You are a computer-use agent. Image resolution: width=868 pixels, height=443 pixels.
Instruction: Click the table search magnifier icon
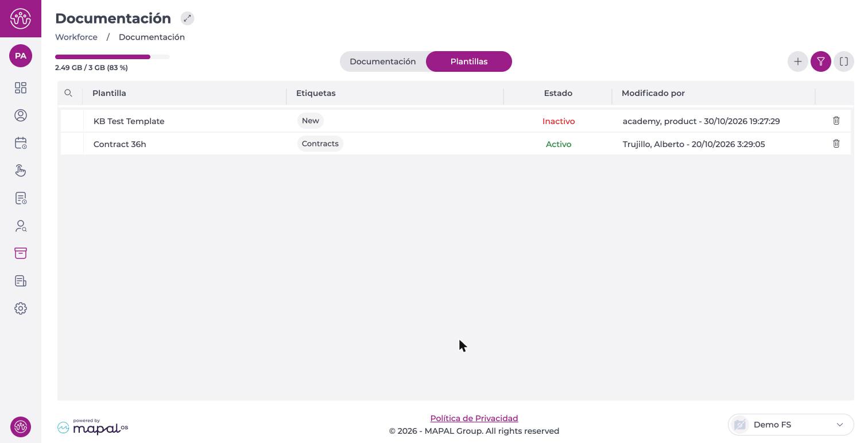(x=68, y=93)
